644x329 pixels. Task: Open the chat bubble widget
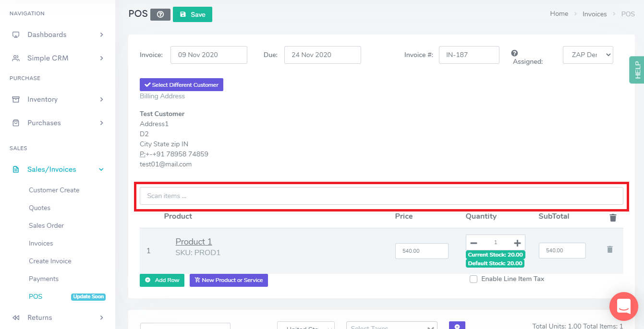(623, 306)
